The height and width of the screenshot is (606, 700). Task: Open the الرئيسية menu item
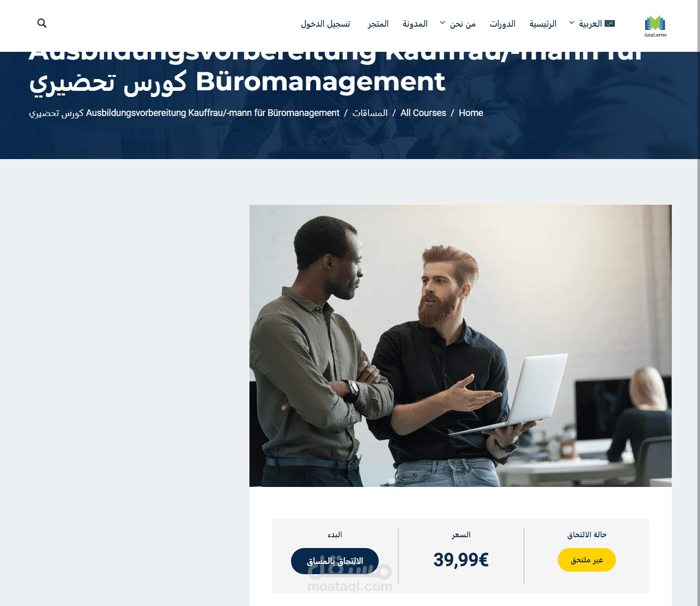[x=543, y=24]
